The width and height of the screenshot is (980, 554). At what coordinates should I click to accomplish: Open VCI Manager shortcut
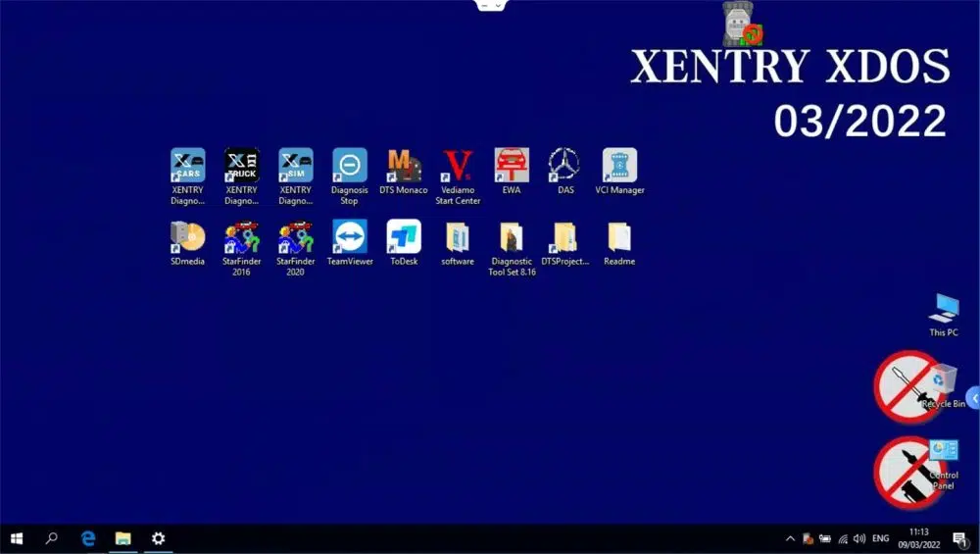coord(619,172)
